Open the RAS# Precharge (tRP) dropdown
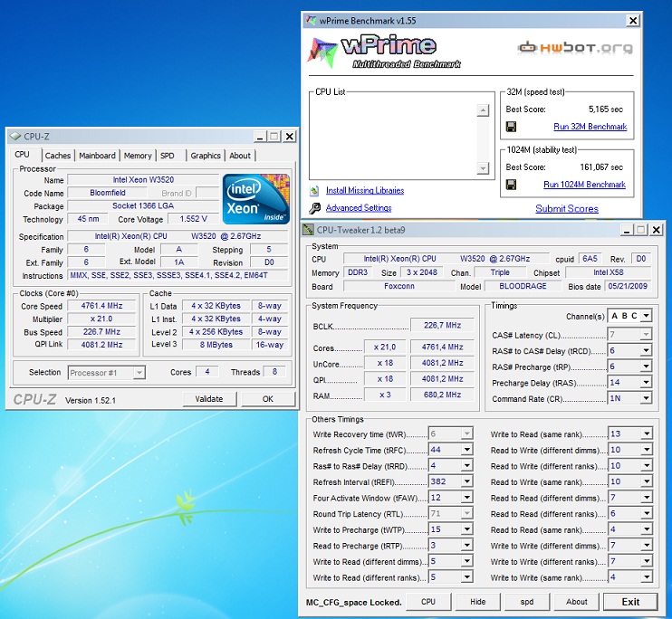Image resolution: width=672 pixels, height=619 pixels. [x=646, y=367]
